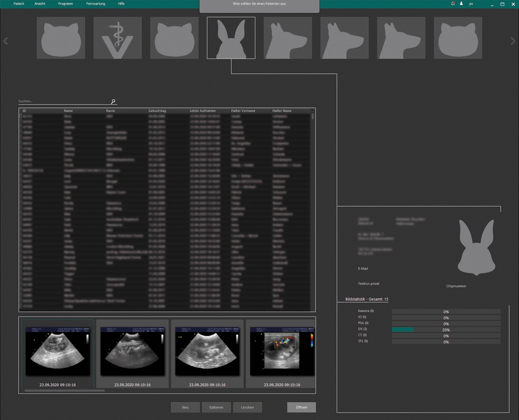Click the DX 20% progress bar

point(446,330)
